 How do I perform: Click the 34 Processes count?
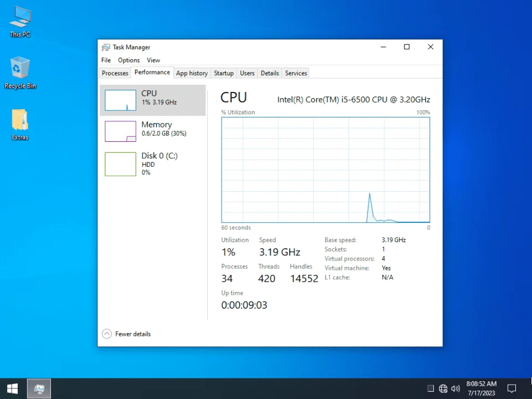point(227,279)
